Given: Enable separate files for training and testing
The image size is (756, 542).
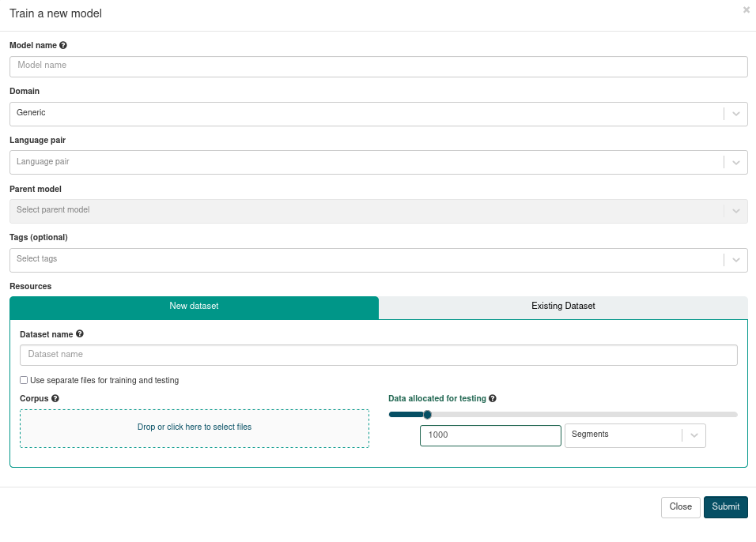Looking at the screenshot, I should coord(24,380).
